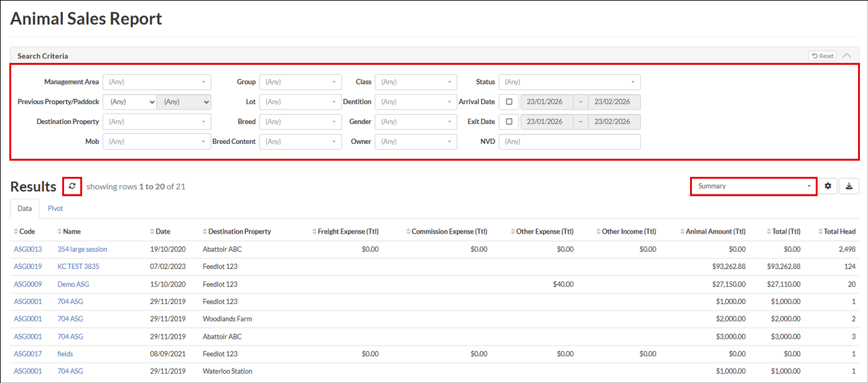Open the Status filter dropdown
The width and height of the screenshot is (868, 383).
pos(569,82)
